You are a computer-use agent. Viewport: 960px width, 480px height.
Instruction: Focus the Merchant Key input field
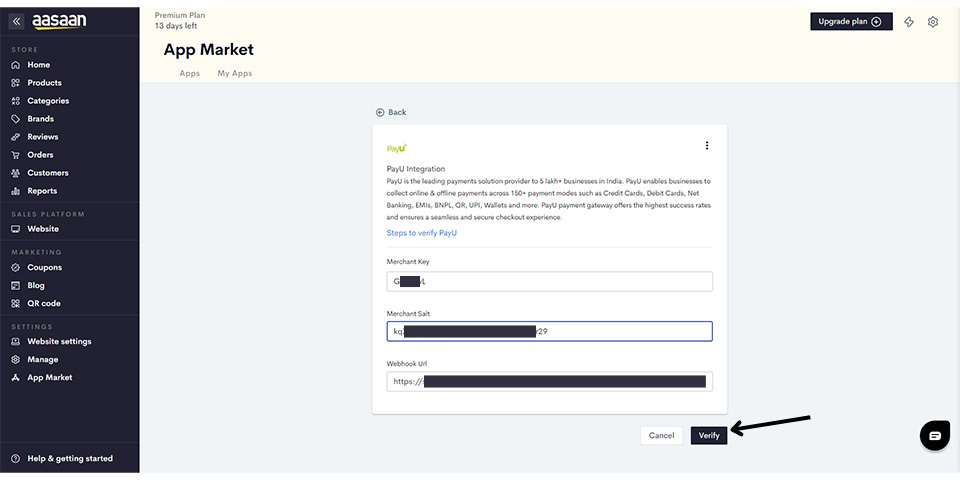pyautogui.click(x=549, y=282)
